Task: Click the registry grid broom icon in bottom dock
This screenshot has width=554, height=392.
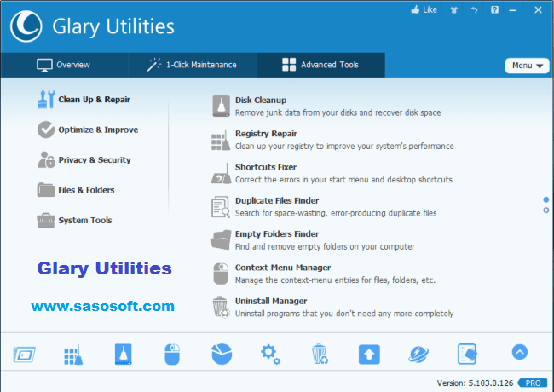Action: [x=73, y=355]
